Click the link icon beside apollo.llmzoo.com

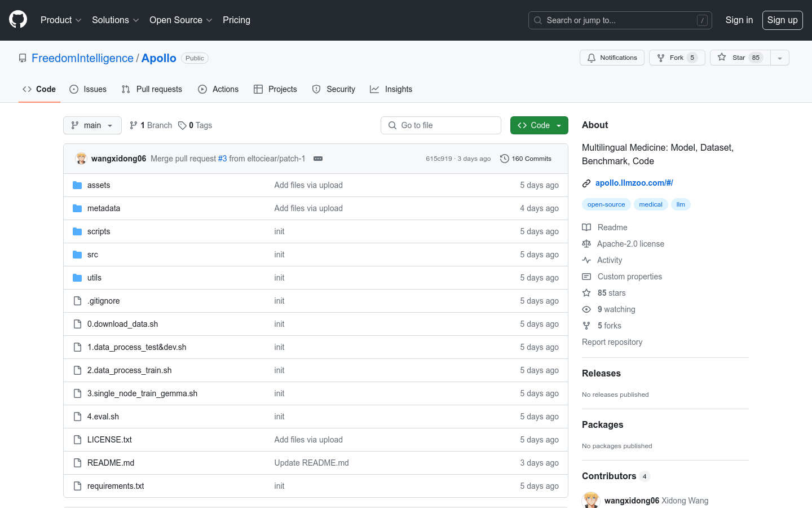(x=586, y=183)
